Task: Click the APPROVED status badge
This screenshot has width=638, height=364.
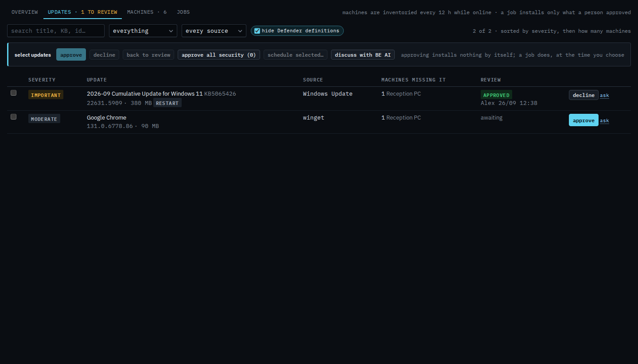Action: (x=496, y=95)
